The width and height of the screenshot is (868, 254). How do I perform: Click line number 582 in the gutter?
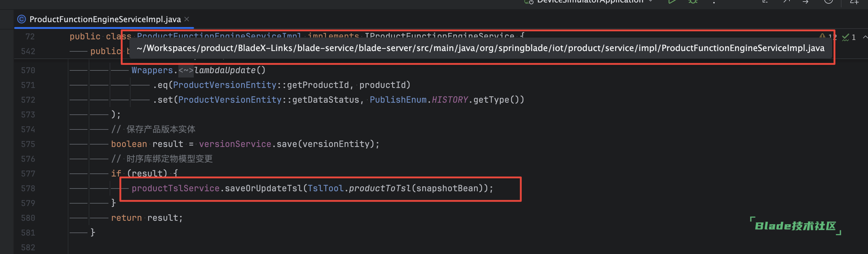tap(28, 247)
